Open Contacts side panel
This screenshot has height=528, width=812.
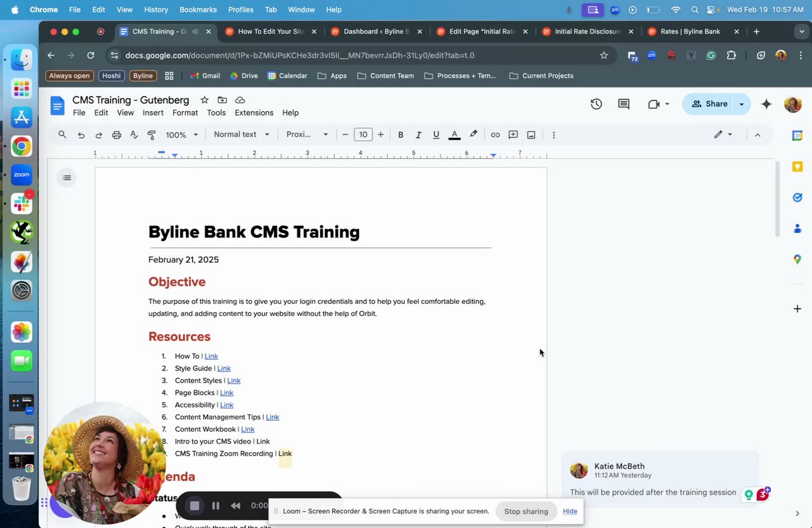(x=797, y=228)
